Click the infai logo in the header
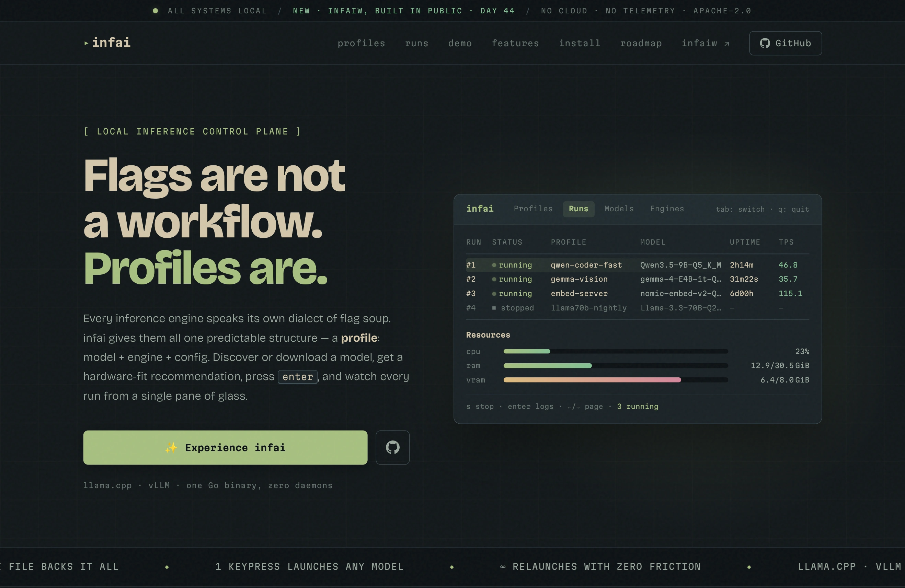 point(107,43)
